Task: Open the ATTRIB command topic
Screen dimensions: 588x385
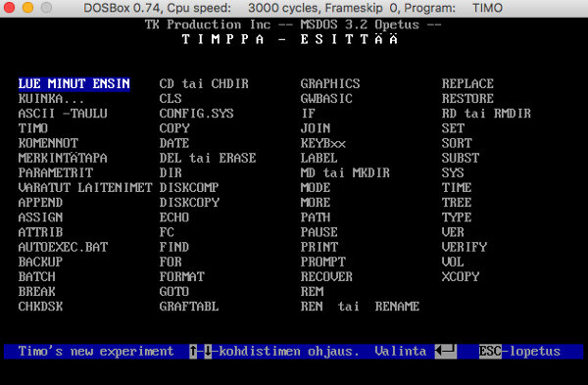Action: point(40,232)
